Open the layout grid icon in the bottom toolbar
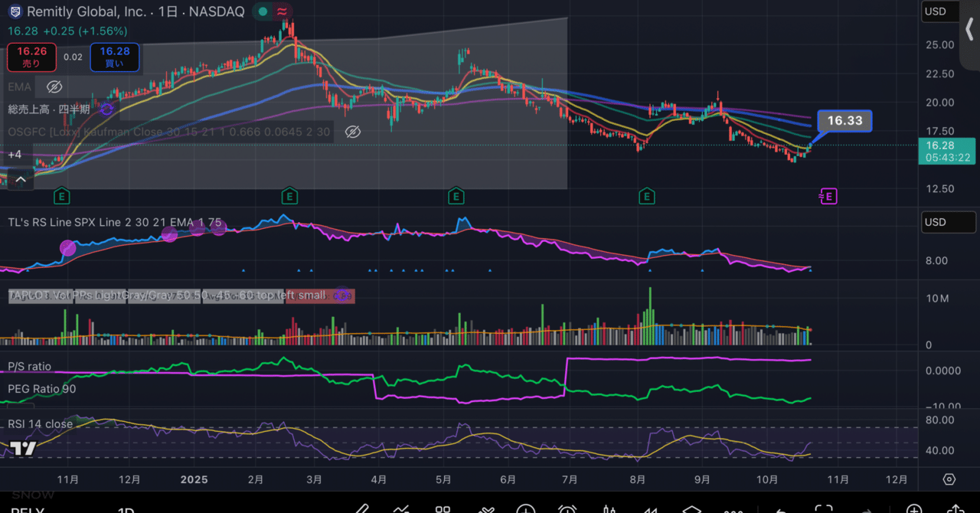This screenshot has width=980, height=513. [443, 509]
